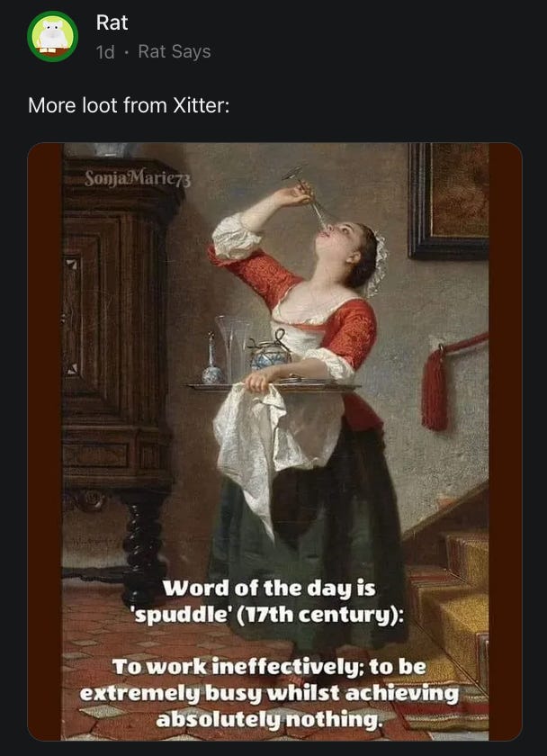
Task: Open the Rat Says community link
Action: click(x=175, y=51)
